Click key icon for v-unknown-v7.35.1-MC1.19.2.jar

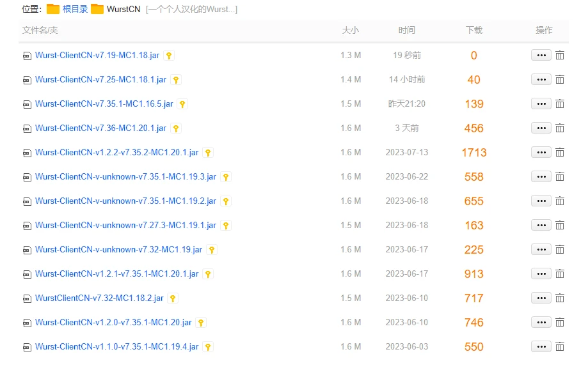226,201
